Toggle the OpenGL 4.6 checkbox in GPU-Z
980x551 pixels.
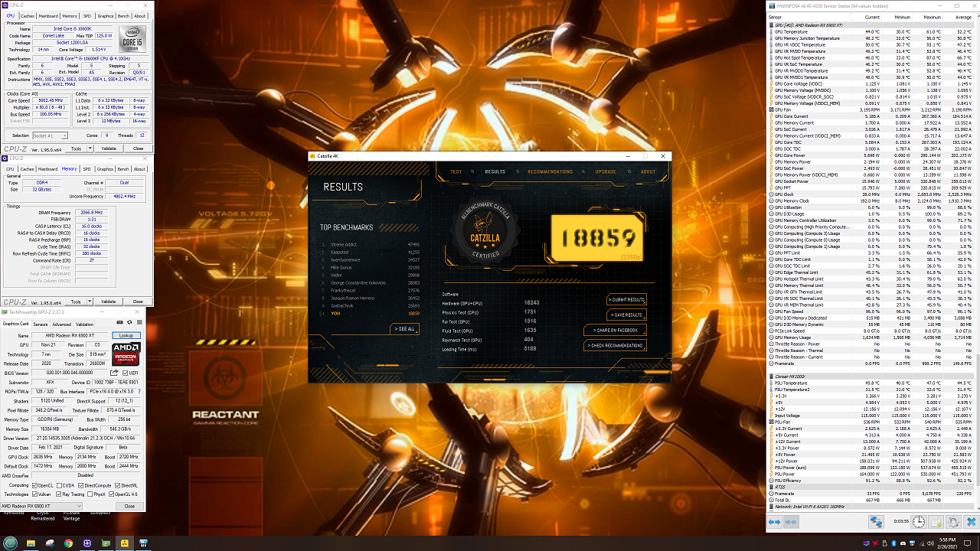click(111, 494)
